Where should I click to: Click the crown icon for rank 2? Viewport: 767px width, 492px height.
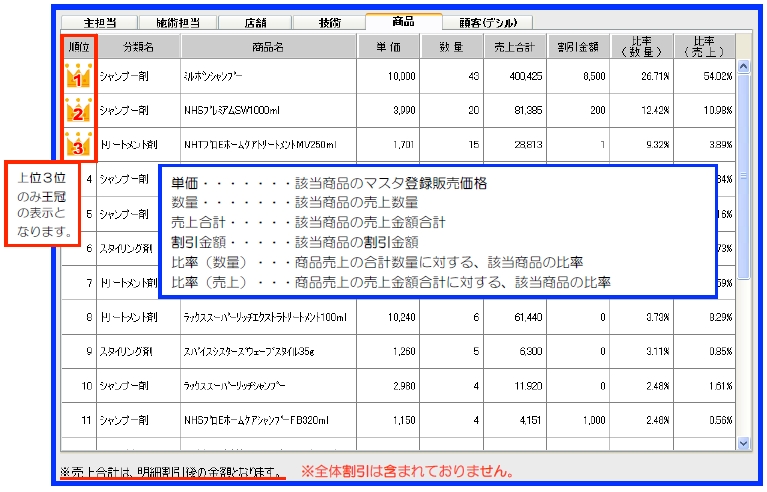[x=77, y=110]
